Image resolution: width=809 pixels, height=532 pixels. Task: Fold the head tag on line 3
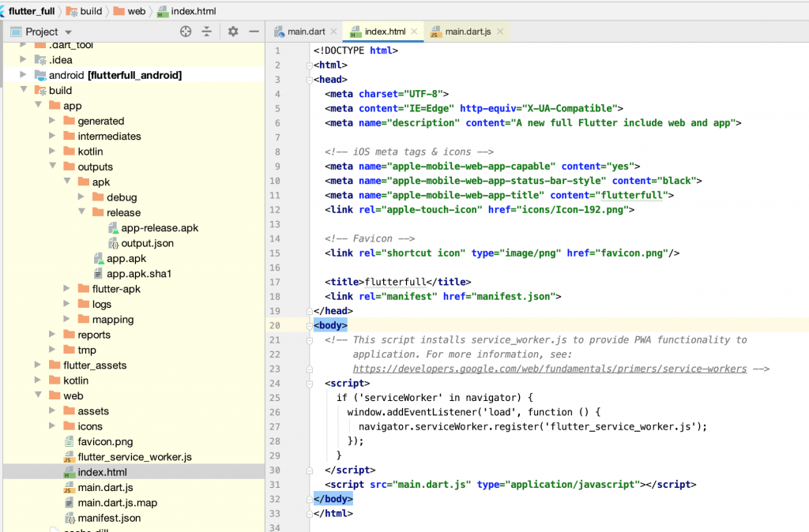tap(310, 80)
